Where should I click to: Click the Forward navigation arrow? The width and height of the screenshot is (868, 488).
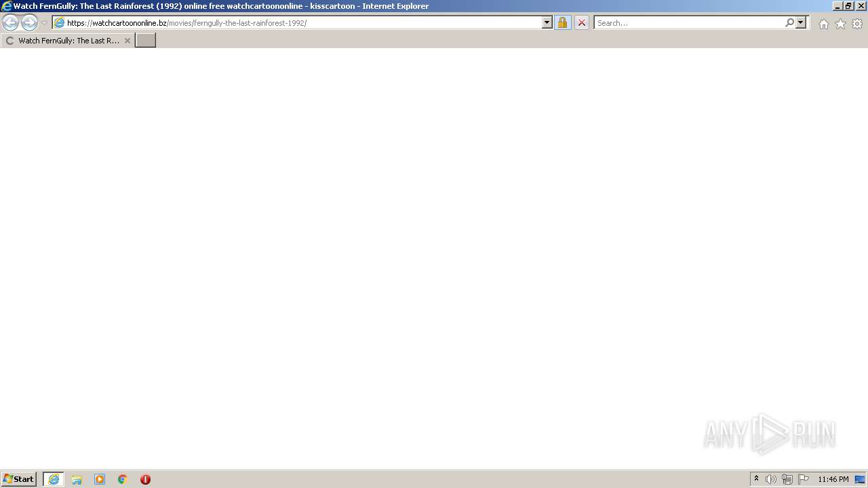tap(29, 23)
